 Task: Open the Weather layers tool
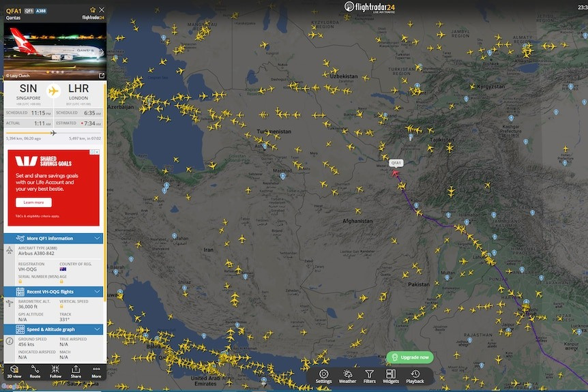347,376
